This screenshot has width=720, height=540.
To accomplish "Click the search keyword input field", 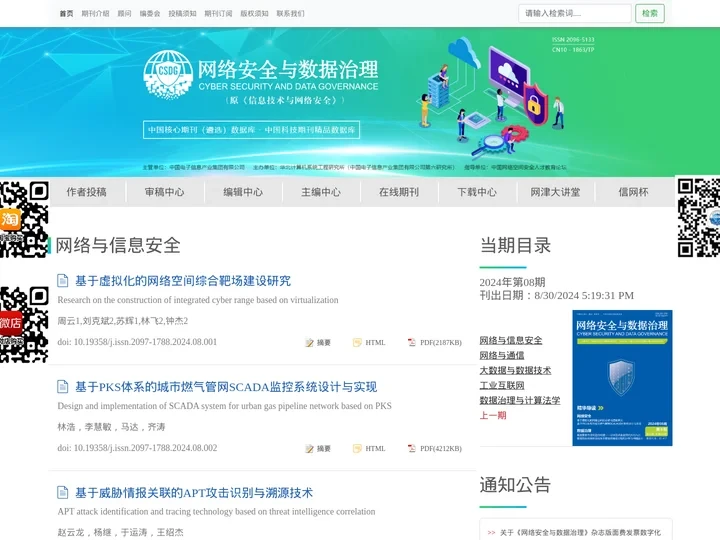I will [575, 13].
